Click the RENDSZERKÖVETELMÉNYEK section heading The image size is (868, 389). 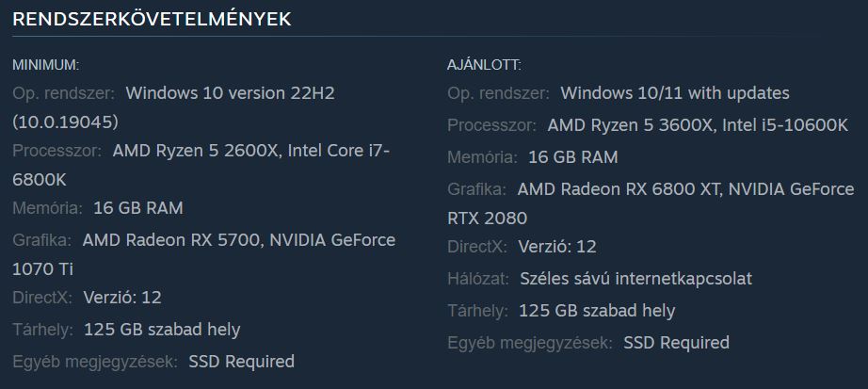(152, 19)
